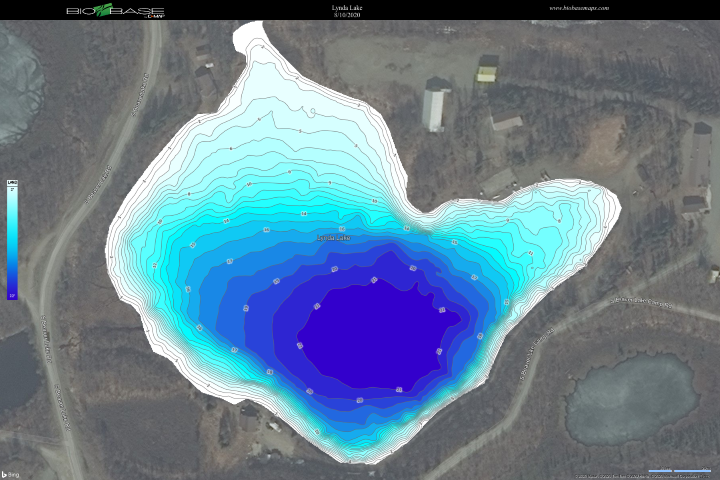Viewport: 720px width, 480px height.
Task: Click the 8/10/2020 date in the header
Action: pos(347,15)
